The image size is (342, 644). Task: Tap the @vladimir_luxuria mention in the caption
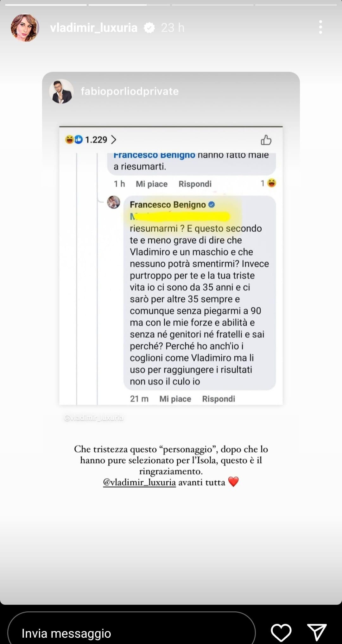[139, 482]
